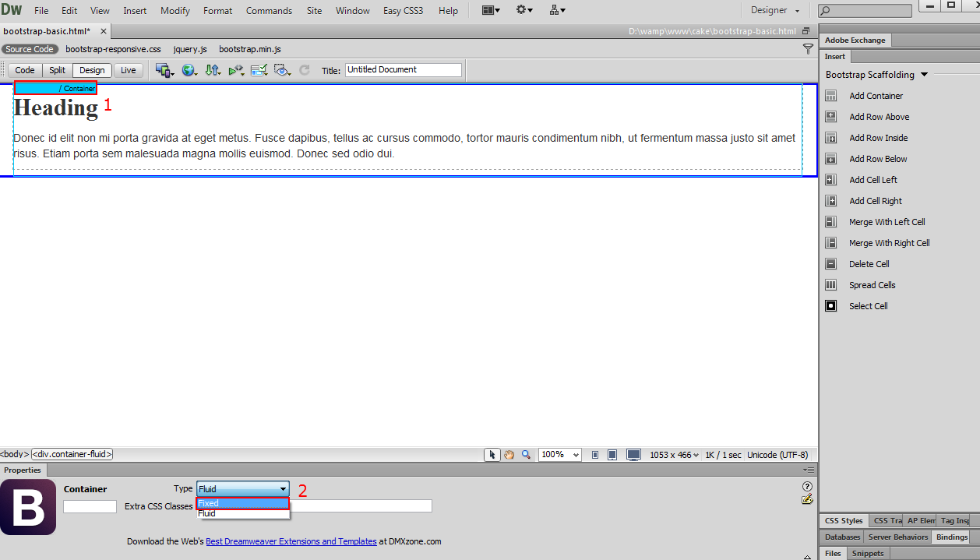Click the Quick Tag Editor pencil icon
The width and height of the screenshot is (980, 560).
[x=807, y=499]
